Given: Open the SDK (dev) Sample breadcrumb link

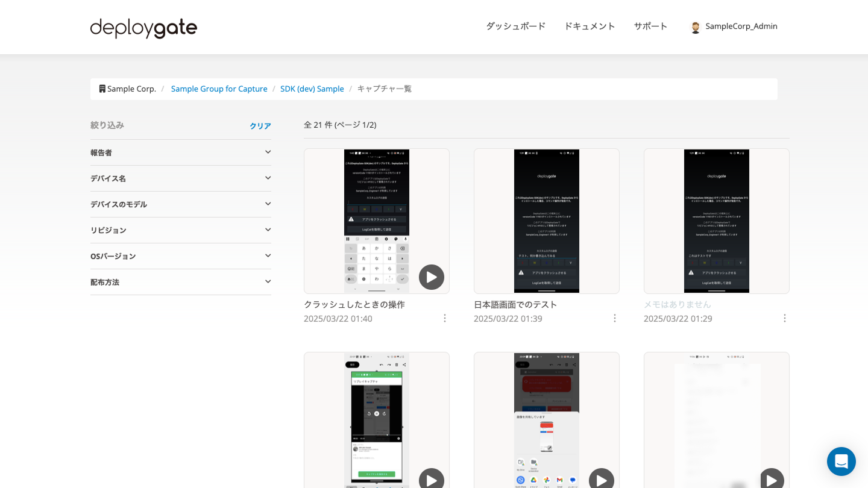Looking at the screenshot, I should coord(312,89).
